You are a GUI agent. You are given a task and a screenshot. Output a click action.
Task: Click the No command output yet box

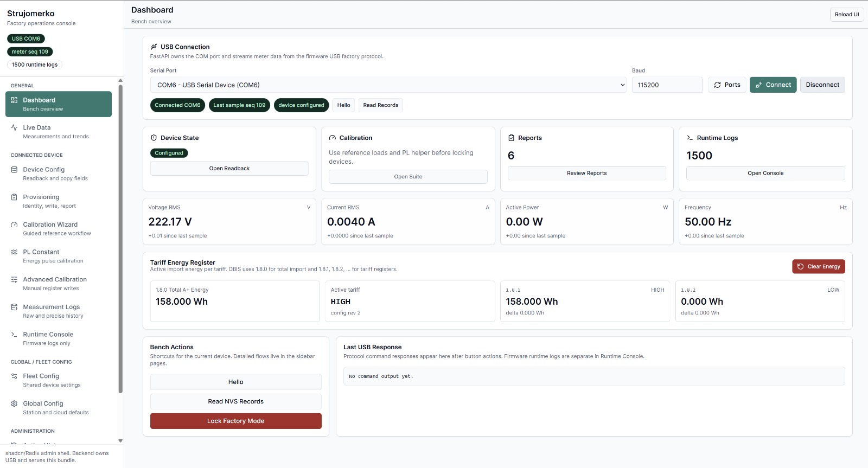pyautogui.click(x=594, y=376)
